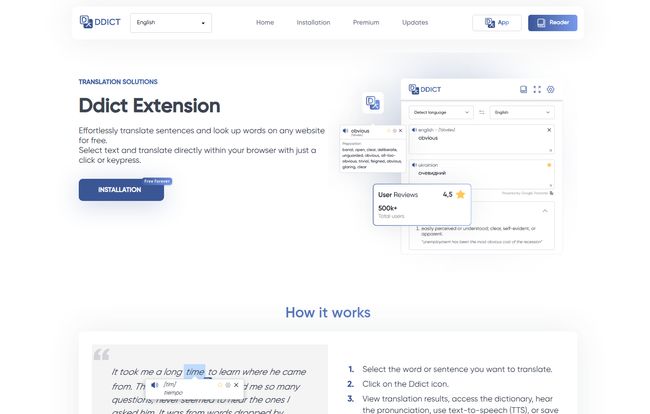Click the DDICT logo in extension panel

coord(425,89)
